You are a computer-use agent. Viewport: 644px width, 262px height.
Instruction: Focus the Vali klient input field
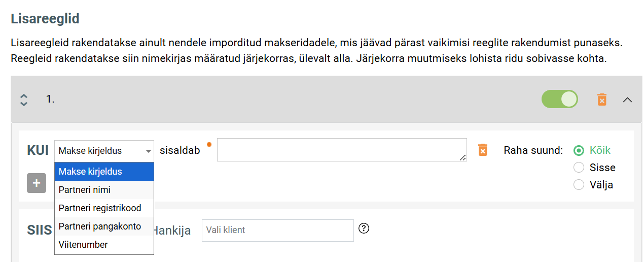[277, 230]
